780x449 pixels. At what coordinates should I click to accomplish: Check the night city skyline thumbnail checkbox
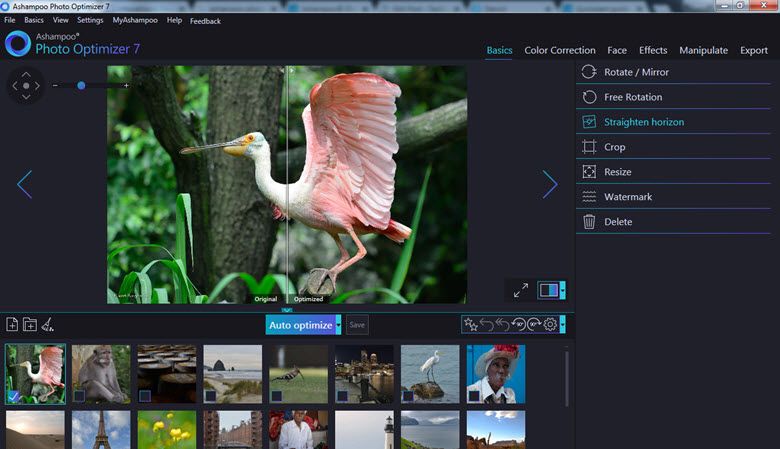(x=342, y=396)
